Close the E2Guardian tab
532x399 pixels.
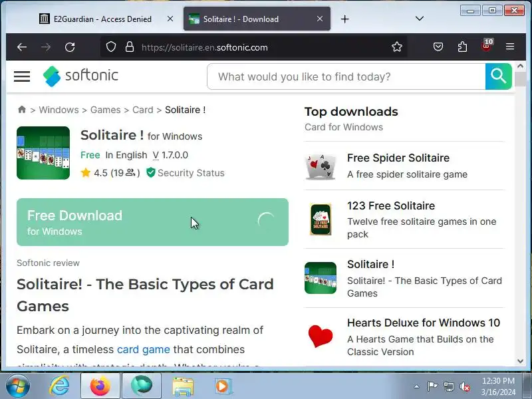(170, 19)
